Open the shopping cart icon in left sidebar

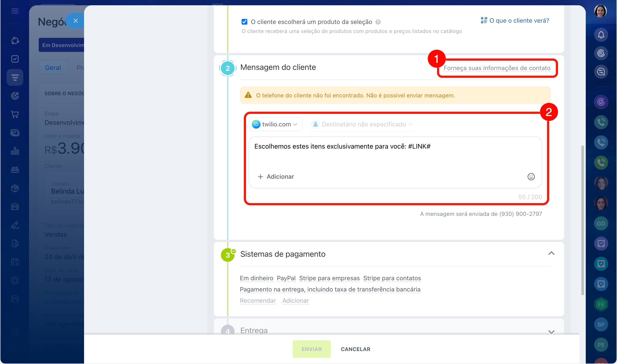[15, 114]
